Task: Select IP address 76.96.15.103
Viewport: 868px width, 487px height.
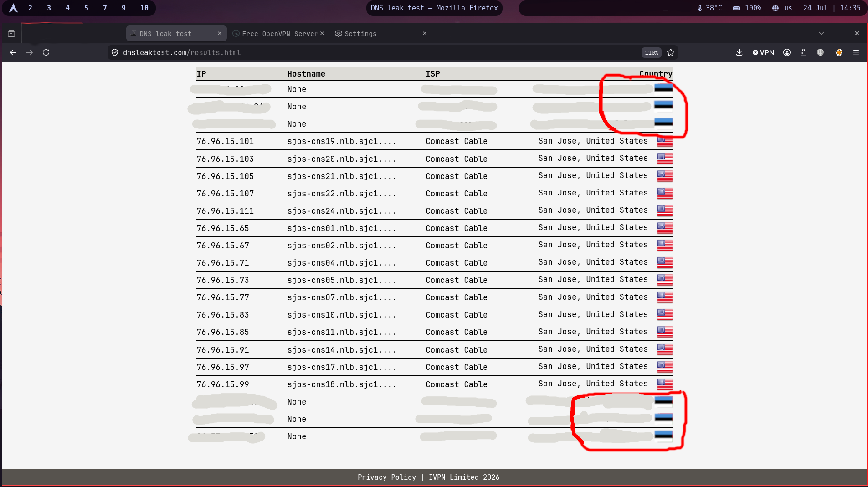Action: pos(225,159)
